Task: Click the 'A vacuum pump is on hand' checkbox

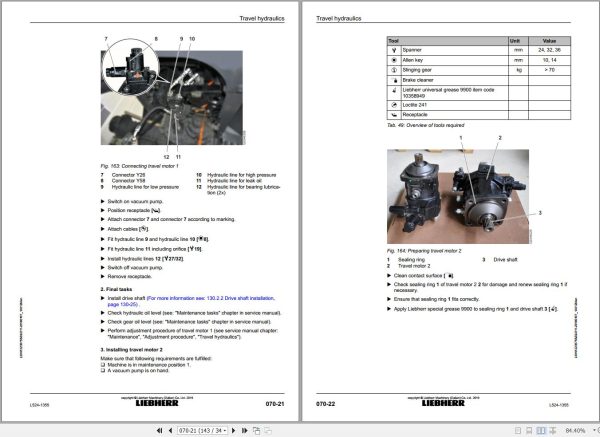Action: click(103, 370)
